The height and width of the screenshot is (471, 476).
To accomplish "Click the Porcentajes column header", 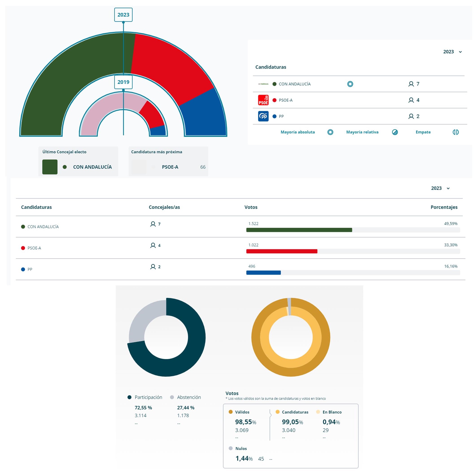I will pyautogui.click(x=444, y=207).
